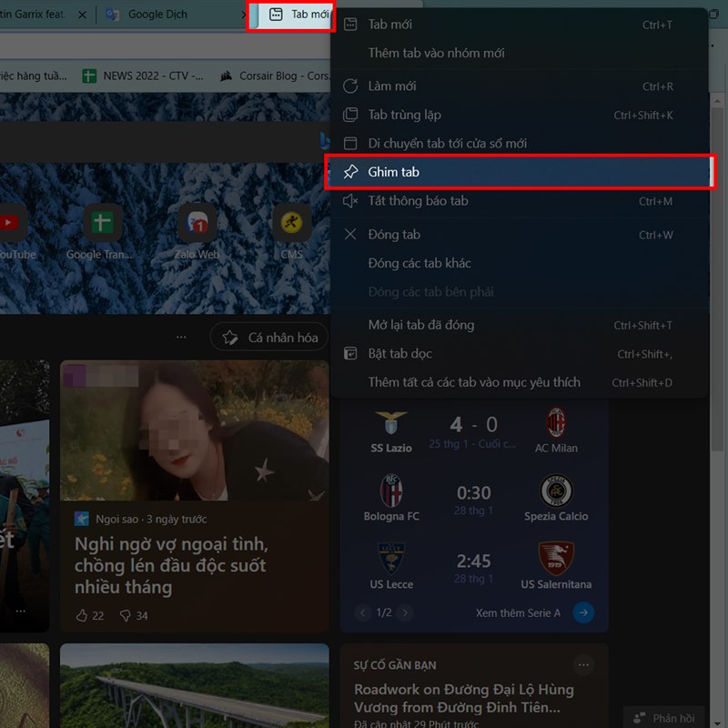Open the woman photo article thumbnail
This screenshot has height=728, width=728.
tap(195, 430)
